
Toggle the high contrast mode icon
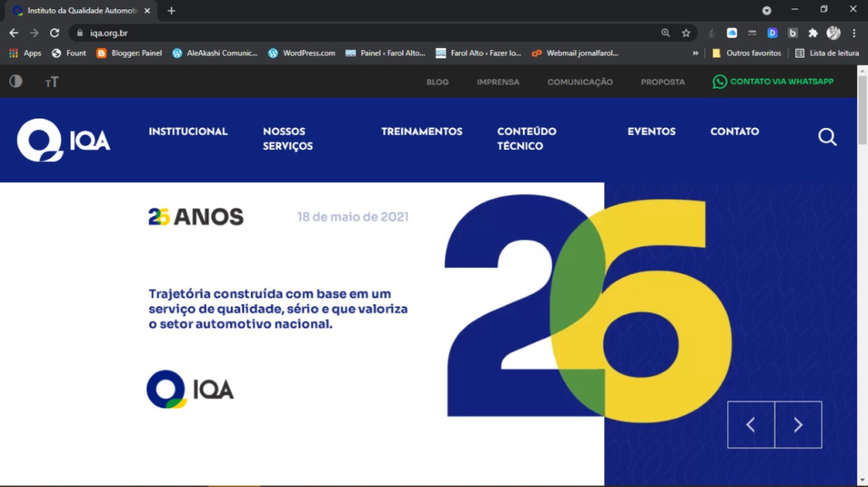click(x=16, y=81)
